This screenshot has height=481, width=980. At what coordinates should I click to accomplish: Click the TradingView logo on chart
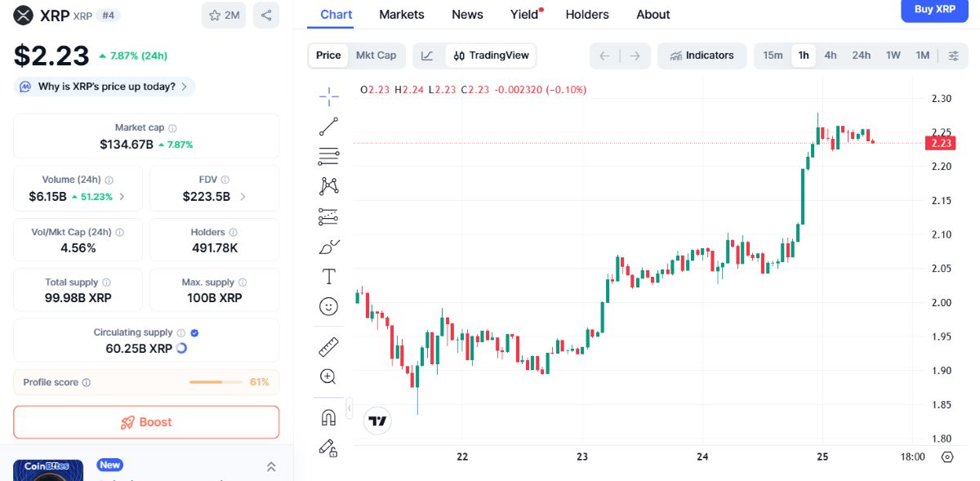click(x=377, y=421)
